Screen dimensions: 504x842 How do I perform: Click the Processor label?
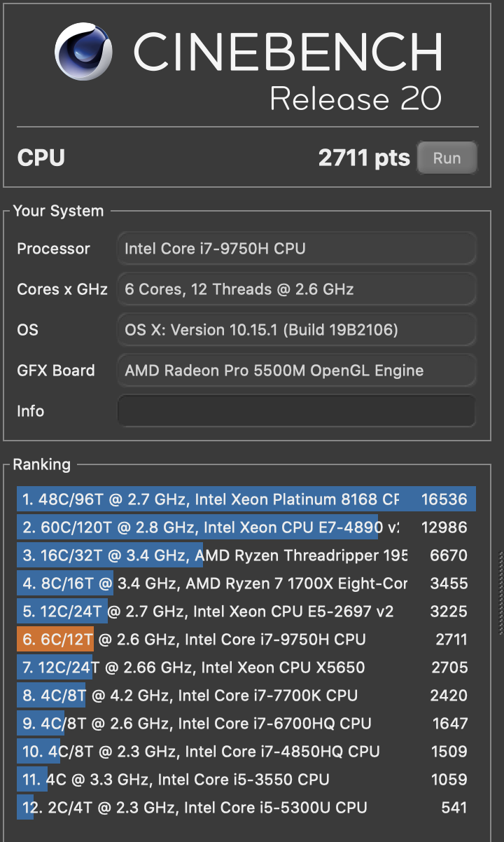tap(53, 249)
